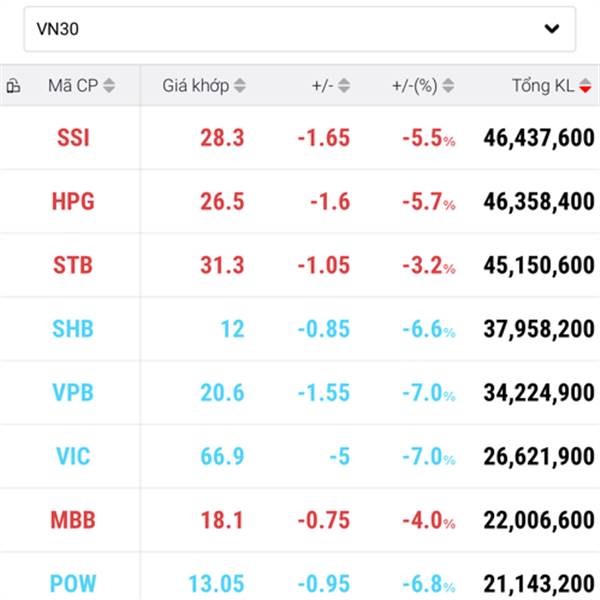600x600 pixels.
Task: Select VPB price value 20.6
Action: pyautogui.click(x=222, y=393)
